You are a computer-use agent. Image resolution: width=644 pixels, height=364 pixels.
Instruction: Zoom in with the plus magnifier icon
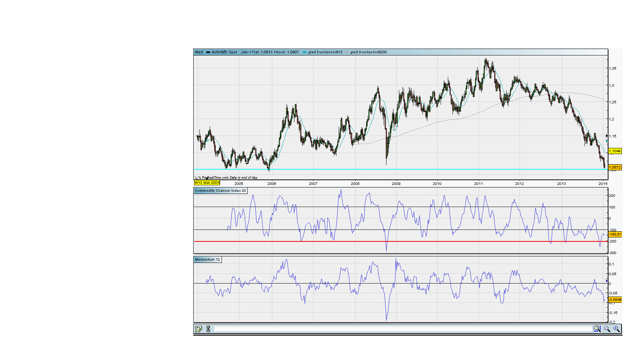click(x=616, y=329)
